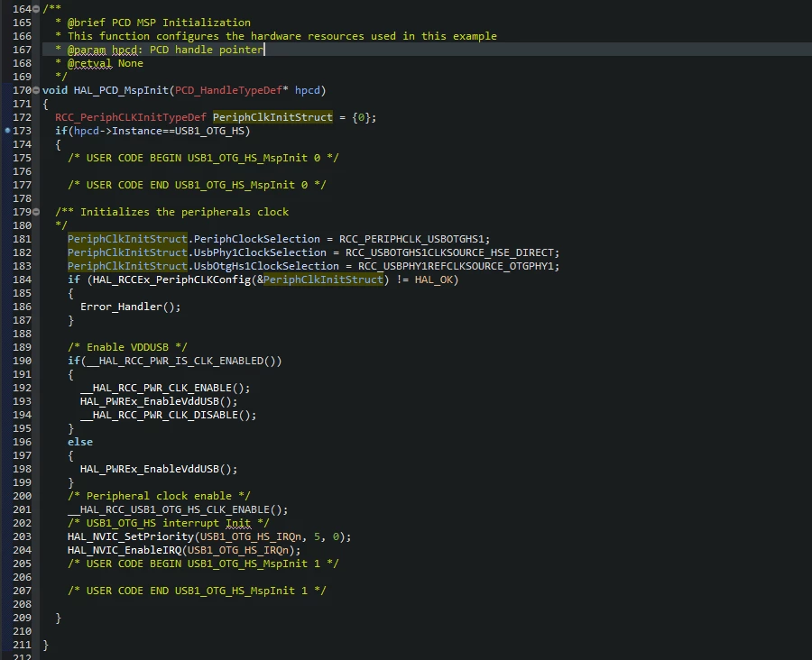Click the RCC_PeriphCLKInitTypeDef type name
This screenshot has width=812, height=660.
click(x=131, y=117)
